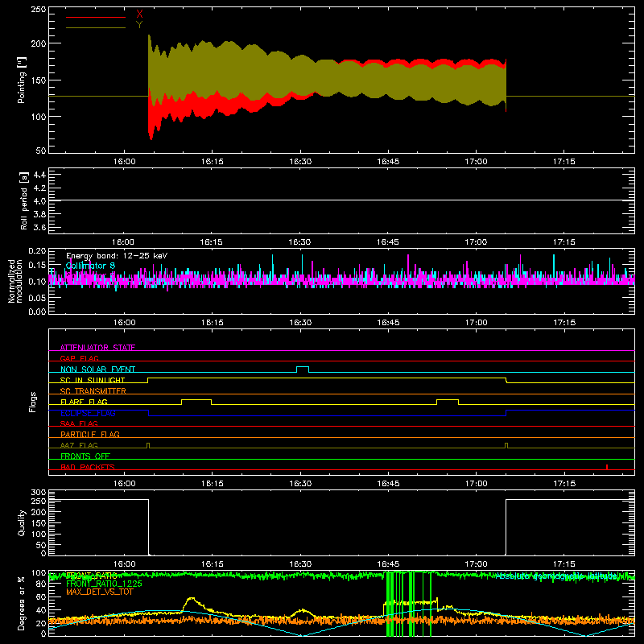Click the BAD_PACKETS flag label
644x644 pixels.
88,467
